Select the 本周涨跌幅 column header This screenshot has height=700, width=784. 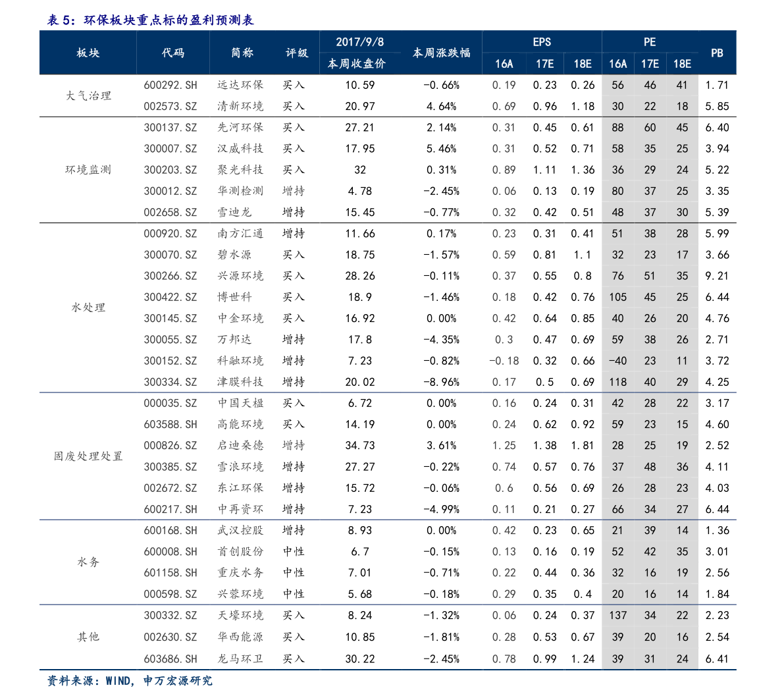[x=441, y=53]
